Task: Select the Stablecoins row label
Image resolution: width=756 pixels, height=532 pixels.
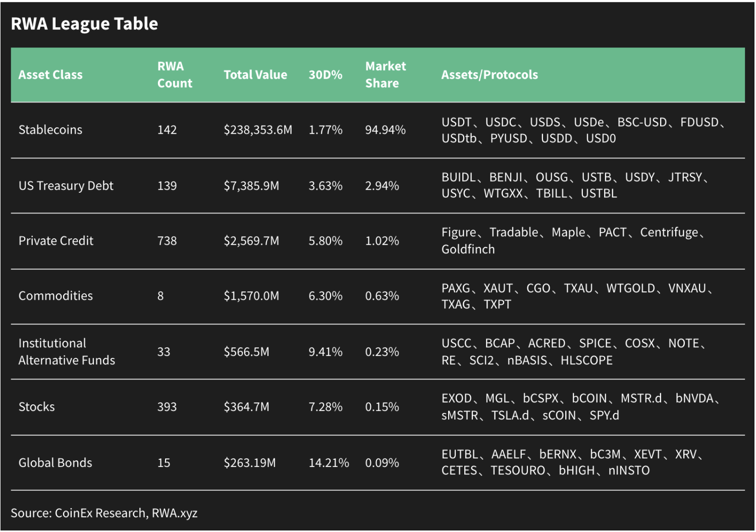Action: pyautogui.click(x=50, y=130)
